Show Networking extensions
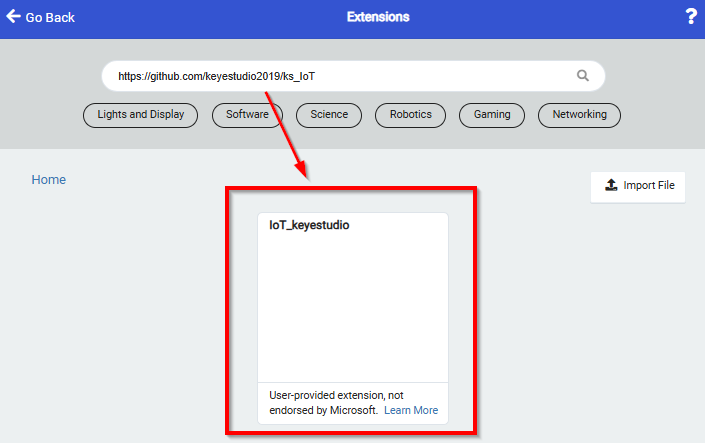 point(580,115)
